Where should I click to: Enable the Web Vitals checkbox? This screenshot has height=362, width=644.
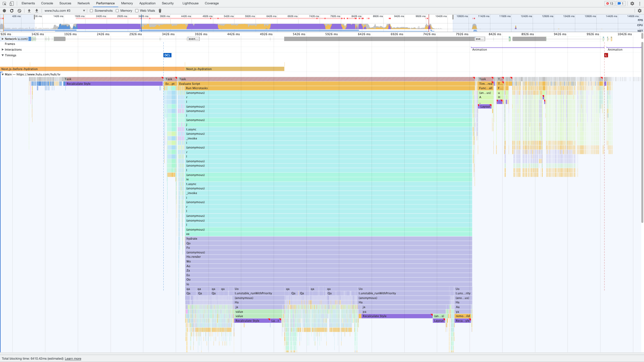tap(137, 10)
